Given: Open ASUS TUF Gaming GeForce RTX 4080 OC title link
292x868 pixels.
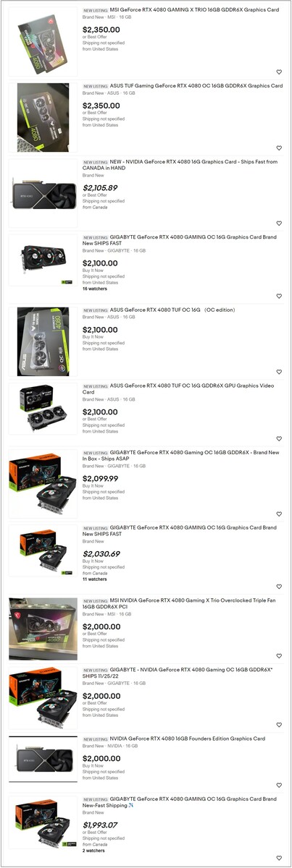Looking at the screenshot, I should [x=196, y=85].
